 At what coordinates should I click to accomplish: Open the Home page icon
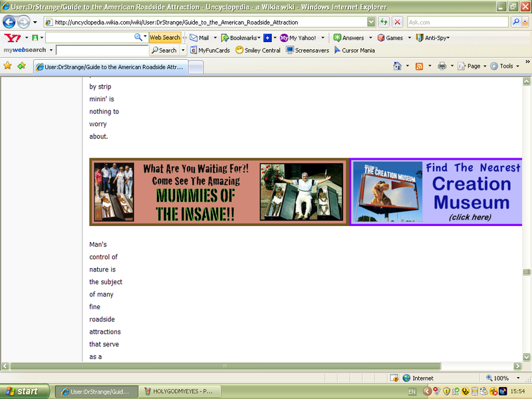397,66
